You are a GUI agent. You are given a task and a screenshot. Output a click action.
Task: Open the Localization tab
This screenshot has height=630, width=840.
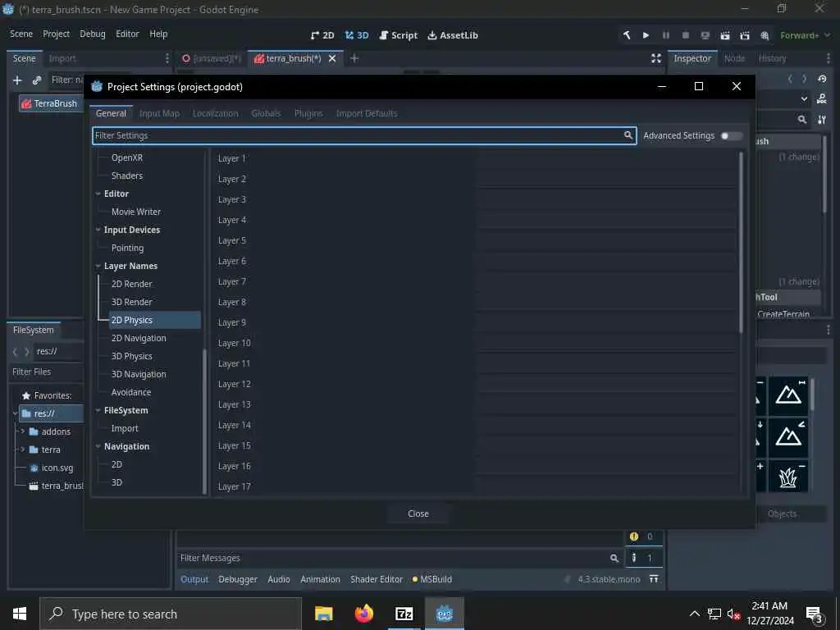pos(216,113)
